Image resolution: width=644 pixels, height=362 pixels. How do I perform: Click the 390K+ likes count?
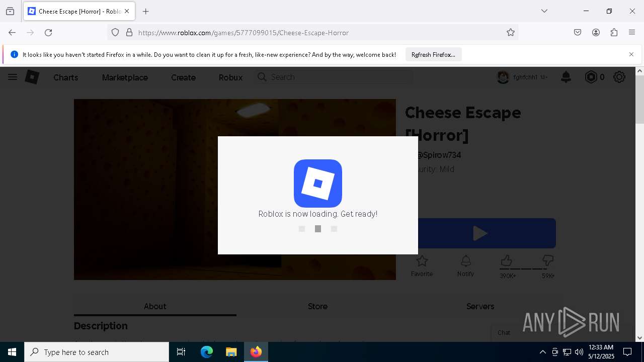[x=508, y=276]
